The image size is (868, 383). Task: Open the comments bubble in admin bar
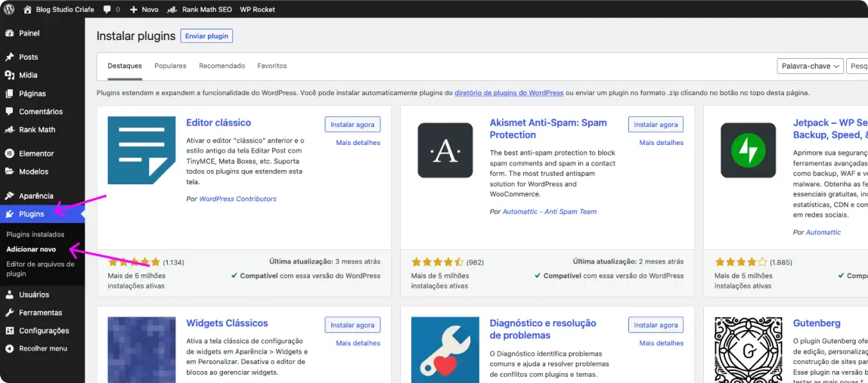(x=107, y=9)
